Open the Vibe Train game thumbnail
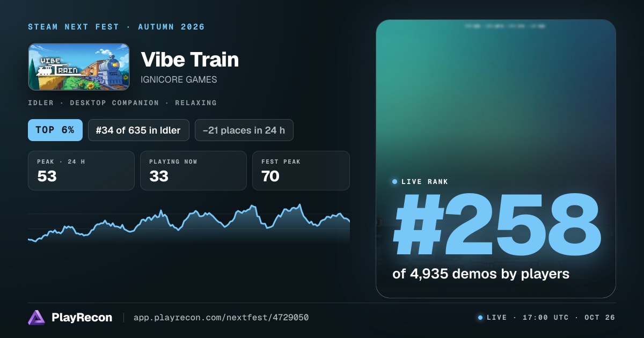Screen dimensions: 644x338 click(x=79, y=67)
